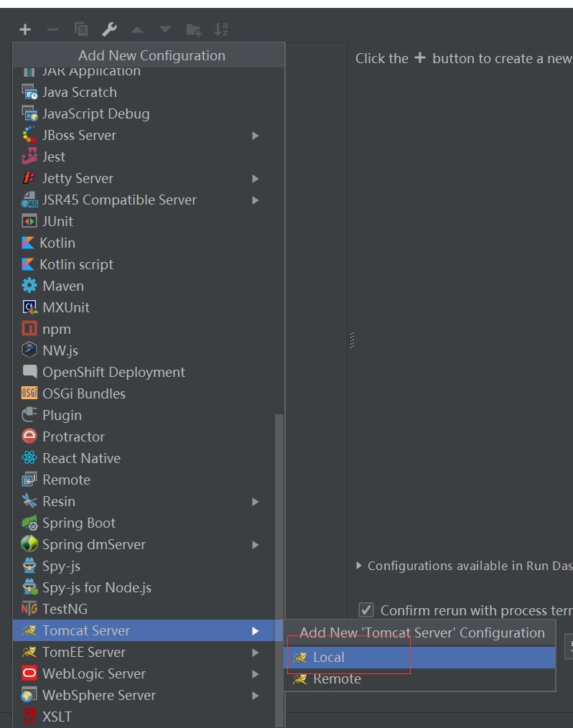The image size is (573, 728).
Task: Select Local Tomcat Server configuration
Action: (x=419, y=657)
